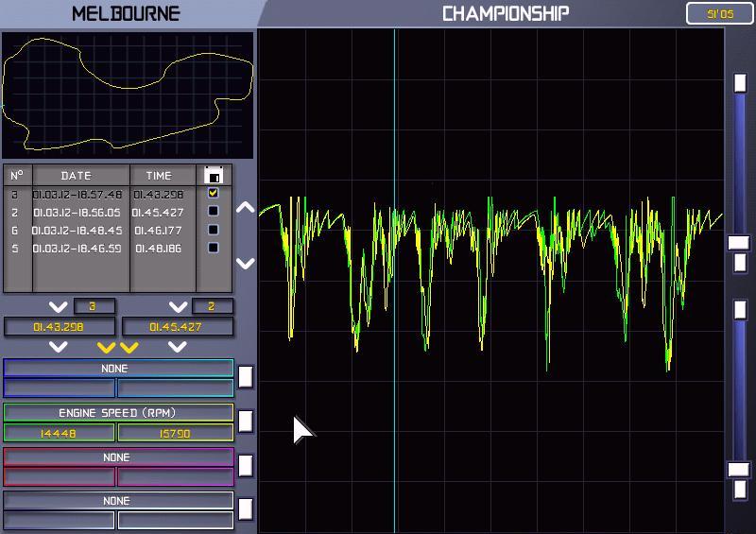Viewport: 756px width, 534px height.
Task: Open the Engine Speed (RPM) channel selector
Action: 118,413
